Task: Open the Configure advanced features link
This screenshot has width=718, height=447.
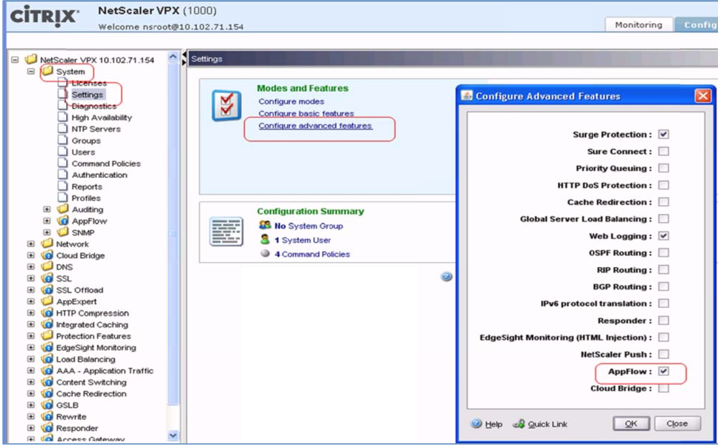Action: [x=315, y=125]
